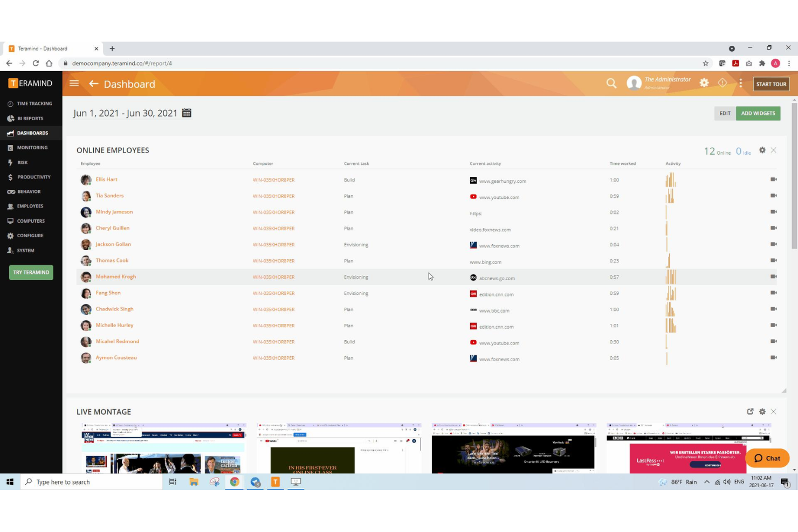
Task: Open live video feed for Ellis Hart
Action: [773, 179]
